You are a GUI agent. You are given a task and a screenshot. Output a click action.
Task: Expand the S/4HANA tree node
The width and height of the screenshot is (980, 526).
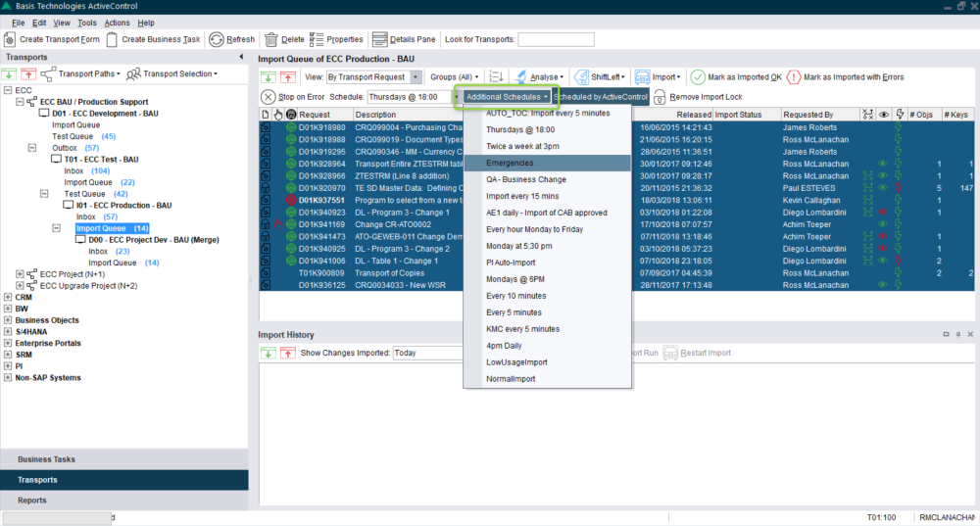tap(8, 332)
